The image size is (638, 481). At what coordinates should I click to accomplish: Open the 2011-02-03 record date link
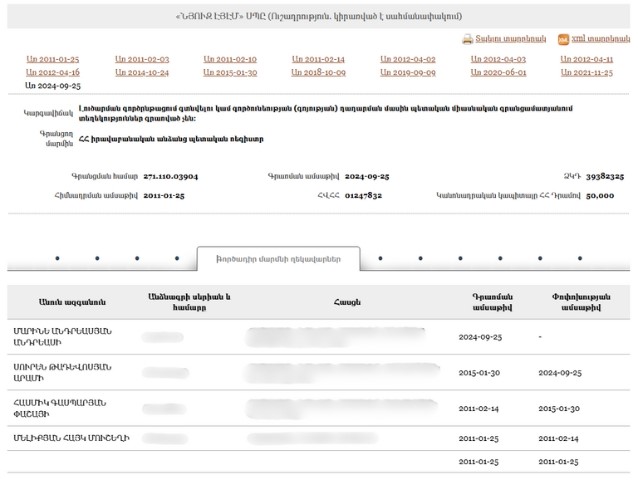tap(141, 60)
